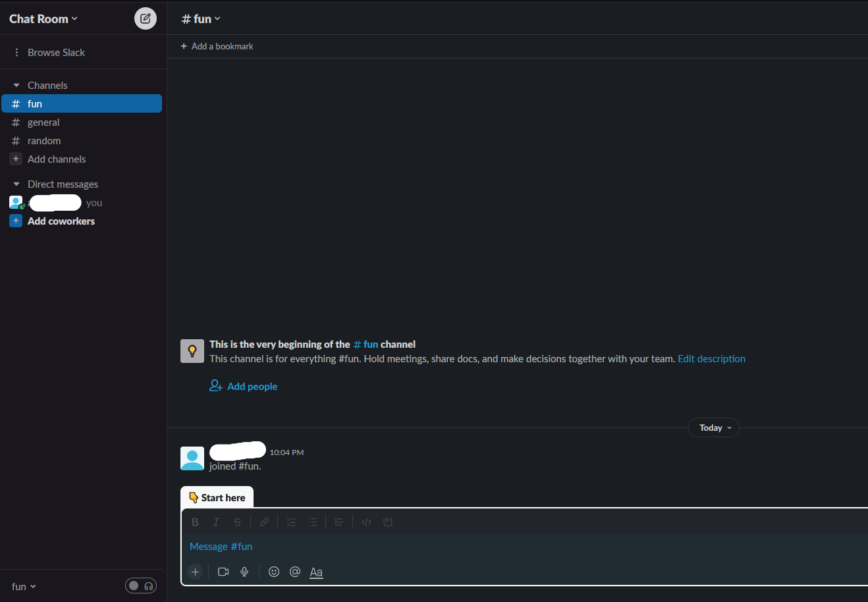Click Add channels
This screenshot has height=602, width=868.
[57, 159]
